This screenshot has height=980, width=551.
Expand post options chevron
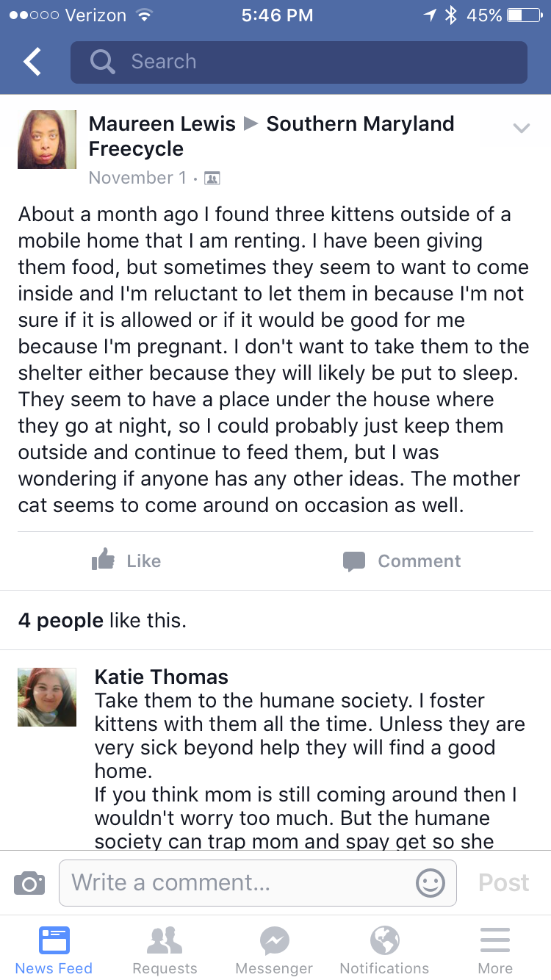[x=521, y=129]
